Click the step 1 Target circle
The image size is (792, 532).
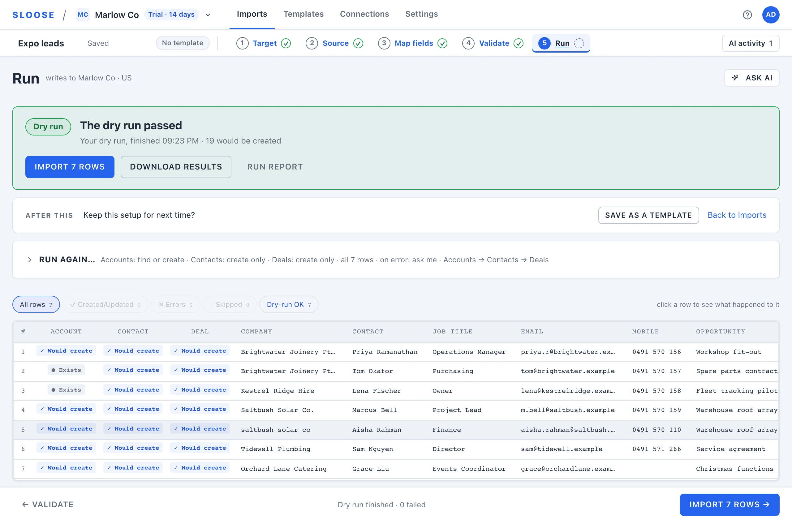(242, 43)
